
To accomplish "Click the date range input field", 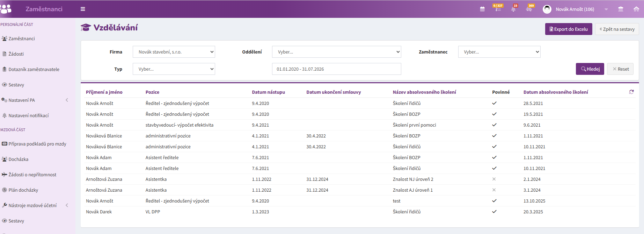I will (336, 69).
